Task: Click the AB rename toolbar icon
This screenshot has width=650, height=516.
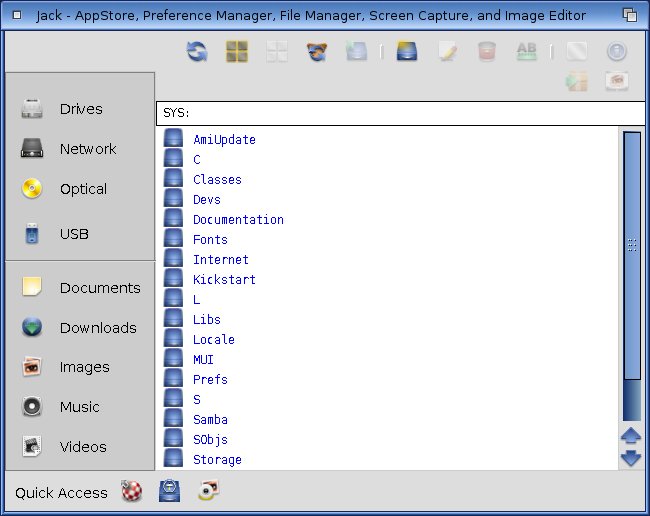Action: pos(526,52)
